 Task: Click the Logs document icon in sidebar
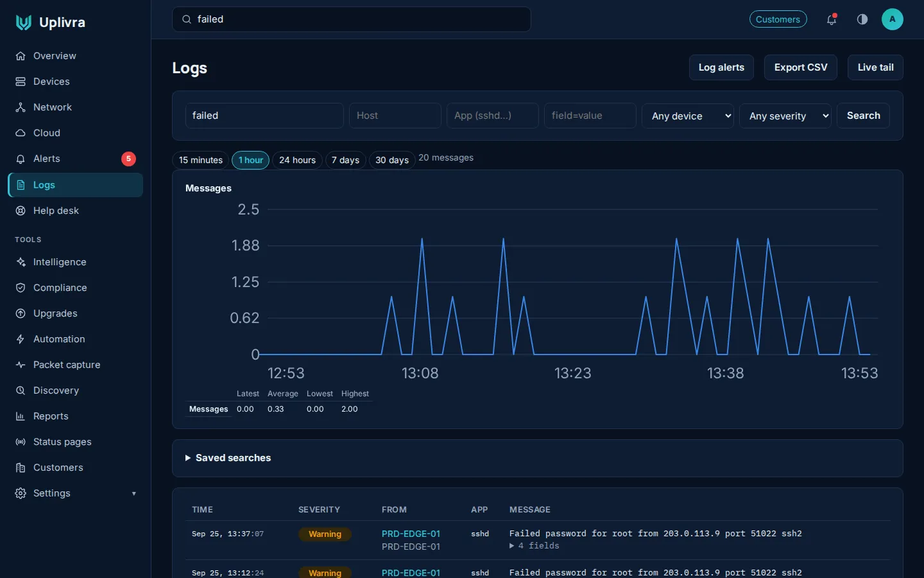(21, 185)
